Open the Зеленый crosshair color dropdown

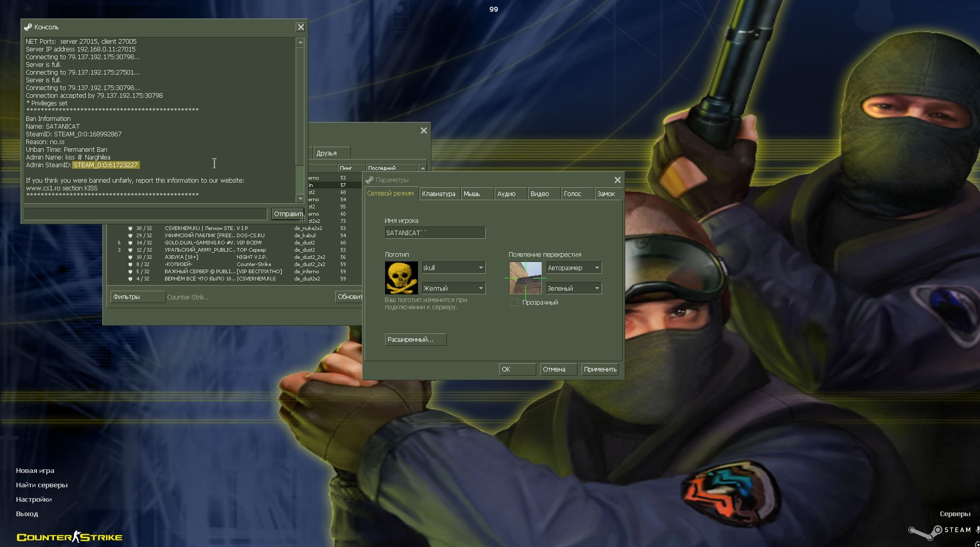tap(596, 288)
